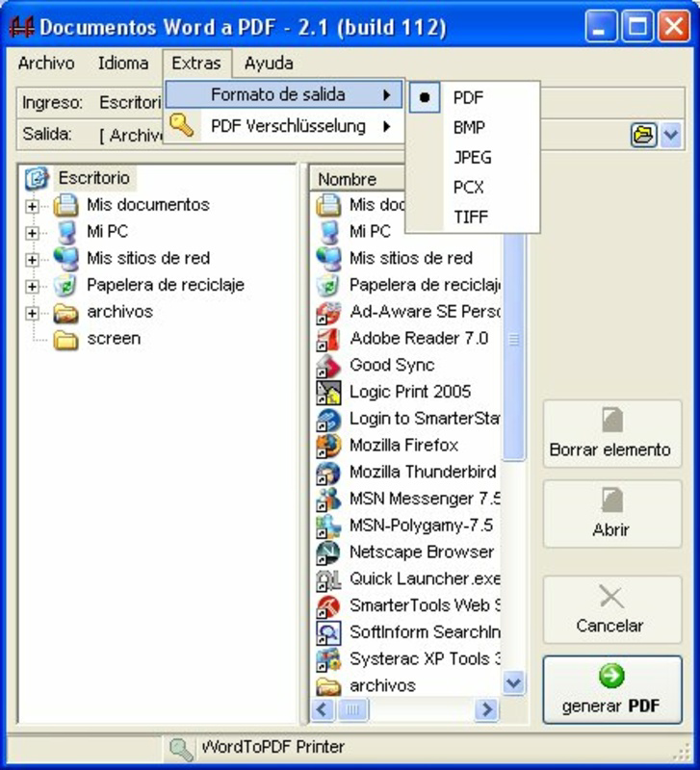Click the MSN Messenger 7.5 icon in the list
The height and width of the screenshot is (770, 700).
click(328, 500)
